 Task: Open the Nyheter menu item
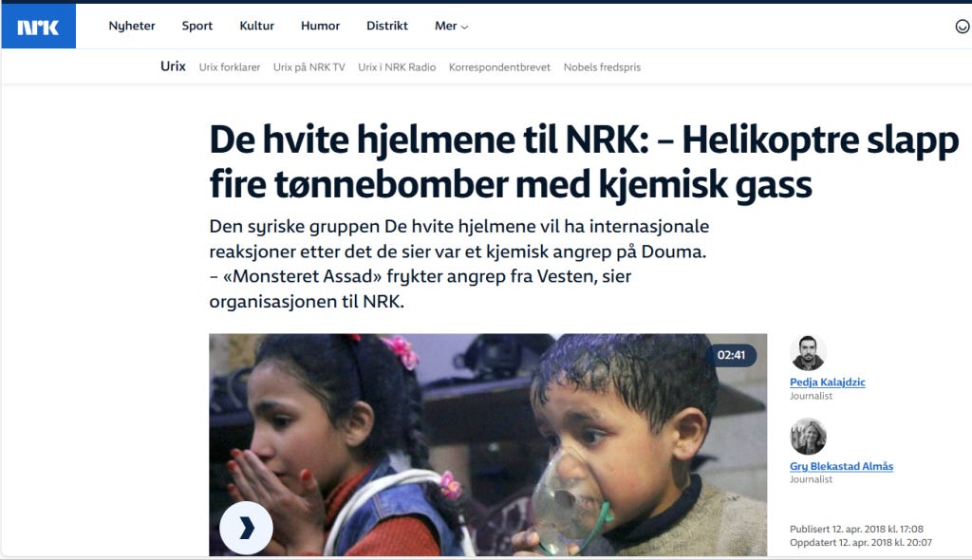131,26
